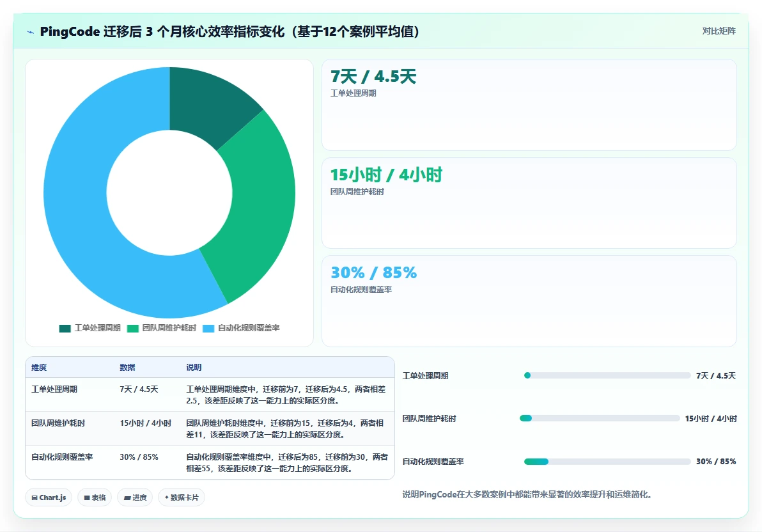Click the 30% / 85% data card value

point(374,272)
